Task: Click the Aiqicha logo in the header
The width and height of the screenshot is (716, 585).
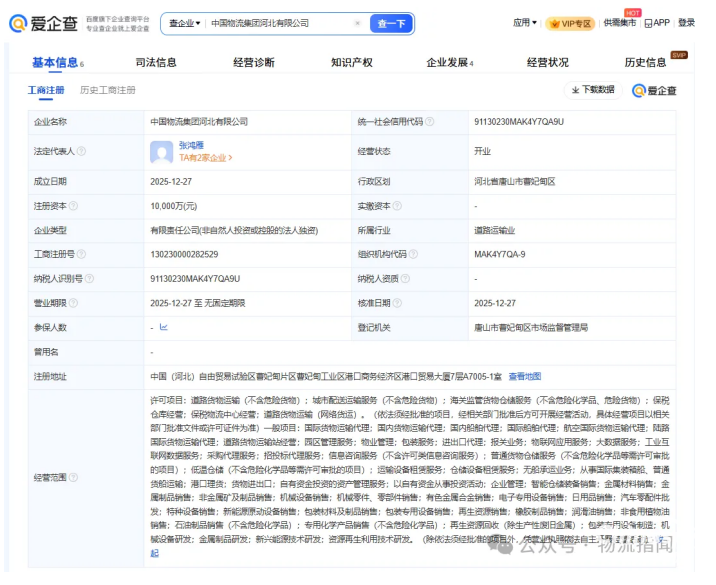Action: click(x=43, y=23)
